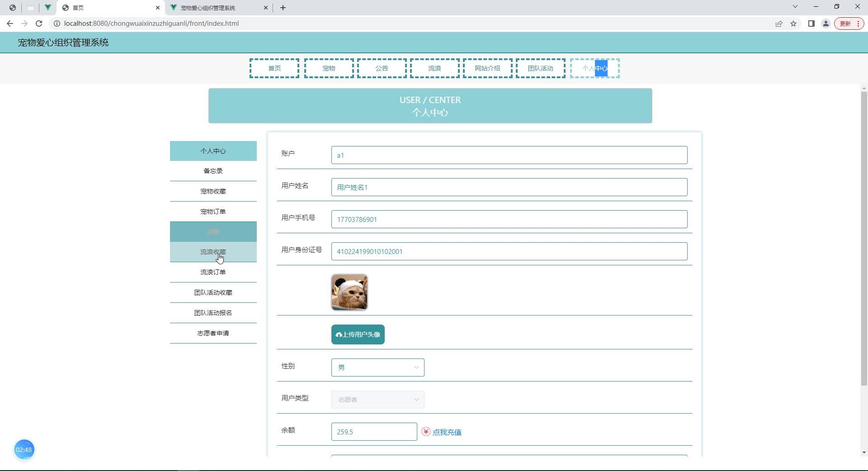868x471 pixels.
Task: Open the 用户类型 dropdown
Action: (378, 400)
